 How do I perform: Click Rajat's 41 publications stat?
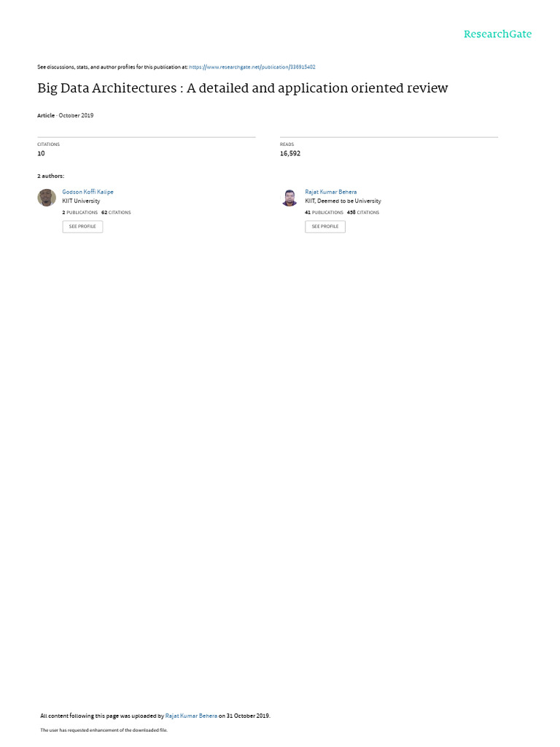click(x=324, y=212)
